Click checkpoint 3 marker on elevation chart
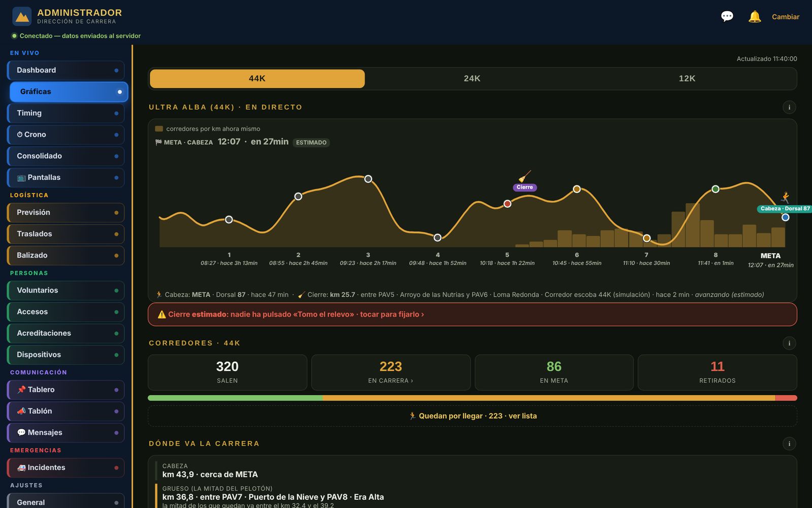This screenshot has width=812, height=508. pyautogui.click(x=368, y=179)
